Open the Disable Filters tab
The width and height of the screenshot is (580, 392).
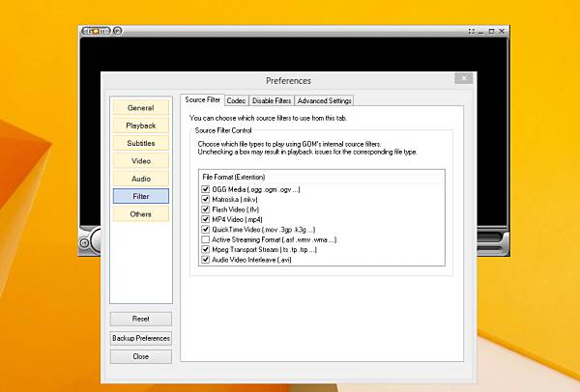point(272,100)
